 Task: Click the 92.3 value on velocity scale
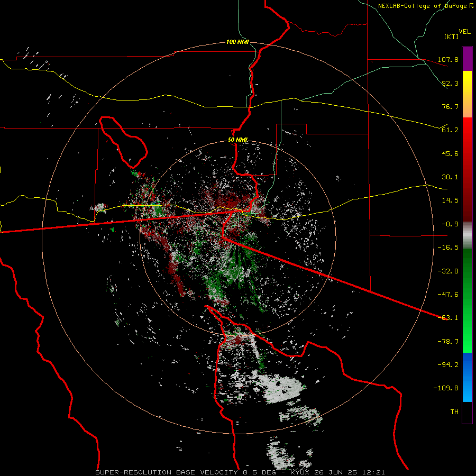(450, 83)
